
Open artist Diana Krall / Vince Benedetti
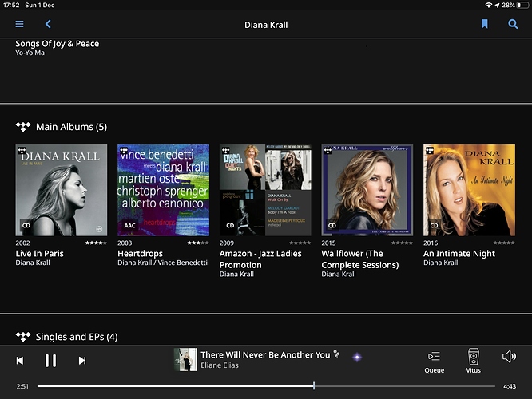(162, 263)
